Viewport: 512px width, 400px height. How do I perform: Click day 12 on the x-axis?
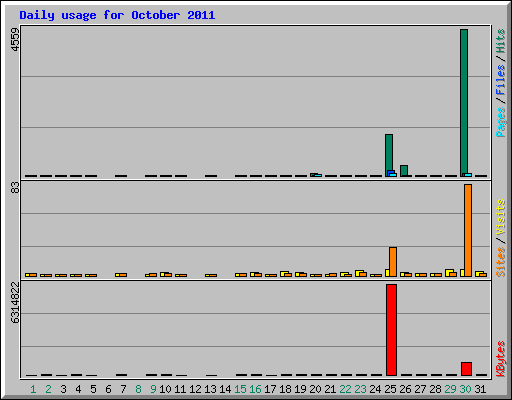click(195, 389)
